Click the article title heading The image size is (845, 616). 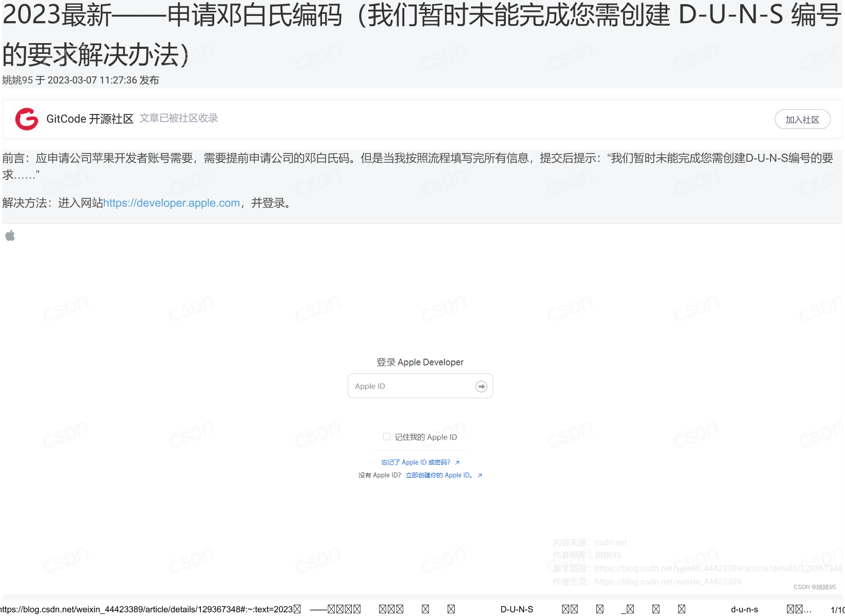click(421, 34)
